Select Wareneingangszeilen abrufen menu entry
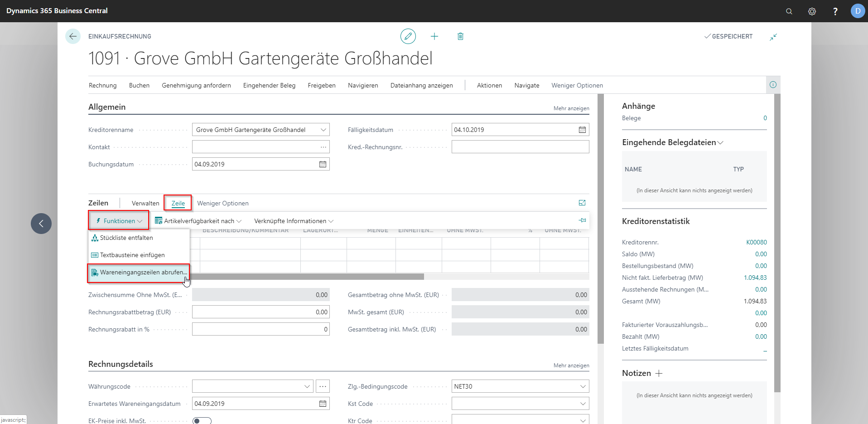The height and width of the screenshot is (424, 868). 139,273
